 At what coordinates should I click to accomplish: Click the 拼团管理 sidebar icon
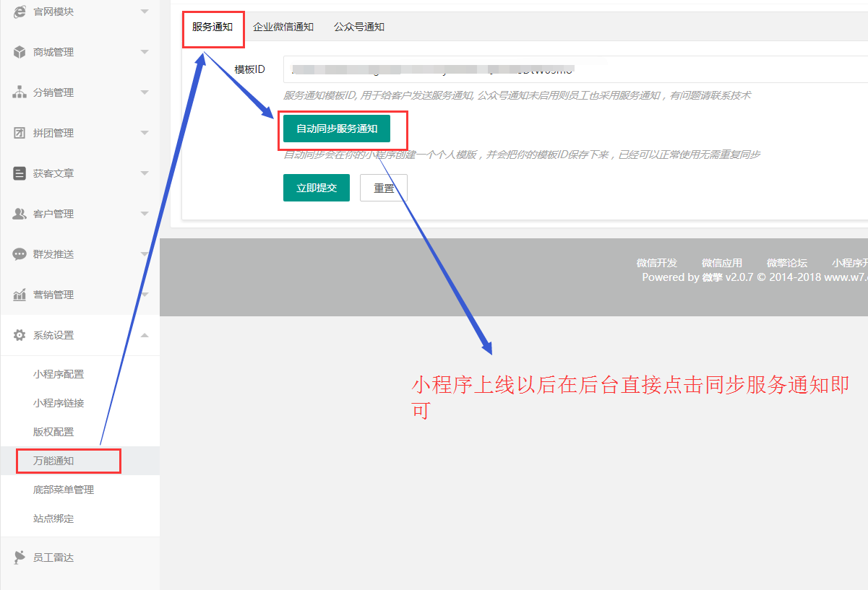coord(20,133)
